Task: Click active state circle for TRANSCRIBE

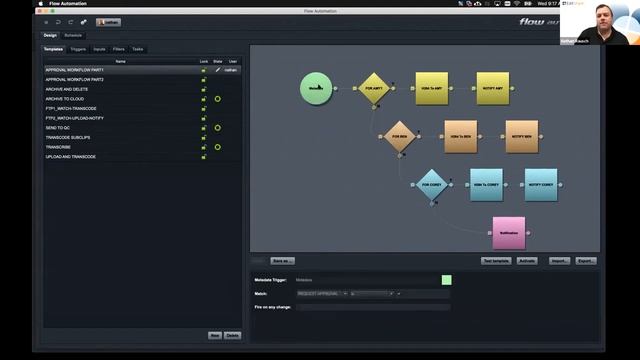Action: click(218, 147)
